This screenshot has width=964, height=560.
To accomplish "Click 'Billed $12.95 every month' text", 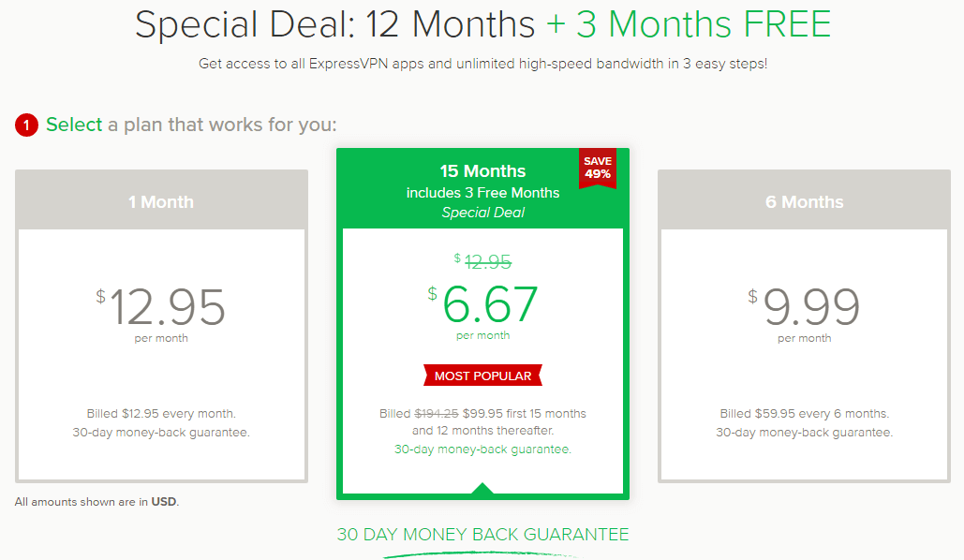I will [x=161, y=414].
